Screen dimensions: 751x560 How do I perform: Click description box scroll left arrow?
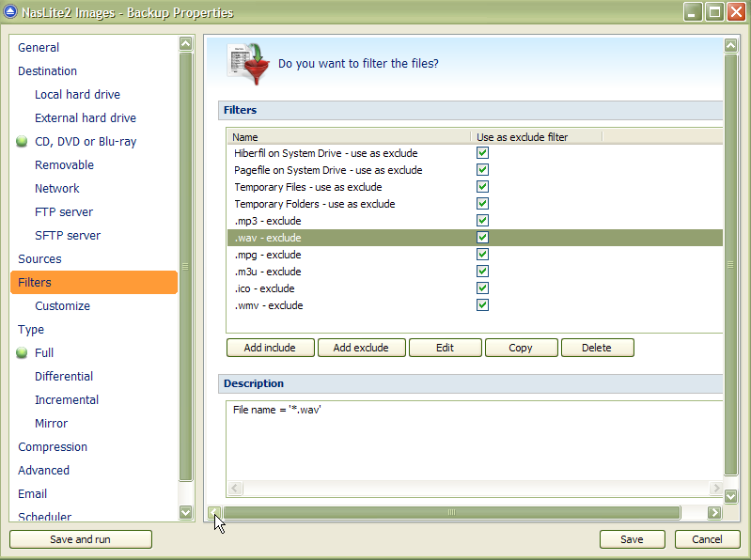[x=235, y=489]
